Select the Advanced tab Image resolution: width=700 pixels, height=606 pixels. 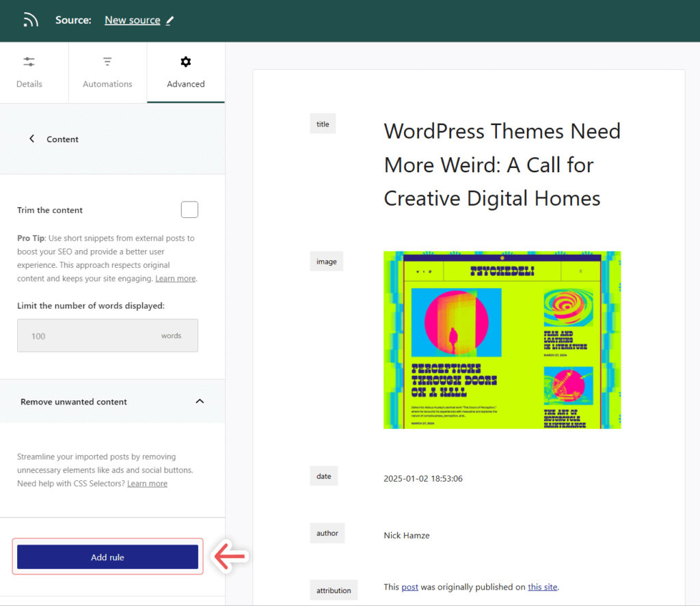(185, 72)
